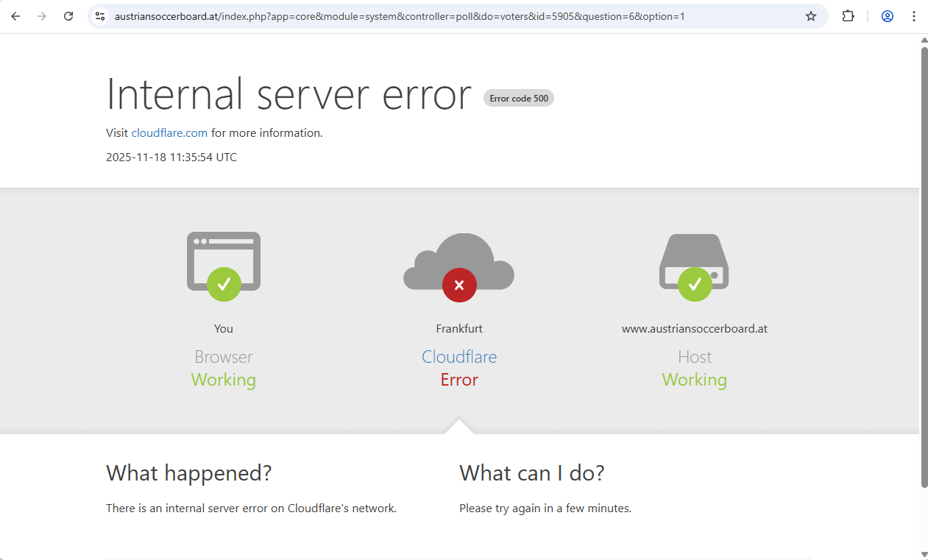Open the Extensions puzzle icon

coord(848,16)
